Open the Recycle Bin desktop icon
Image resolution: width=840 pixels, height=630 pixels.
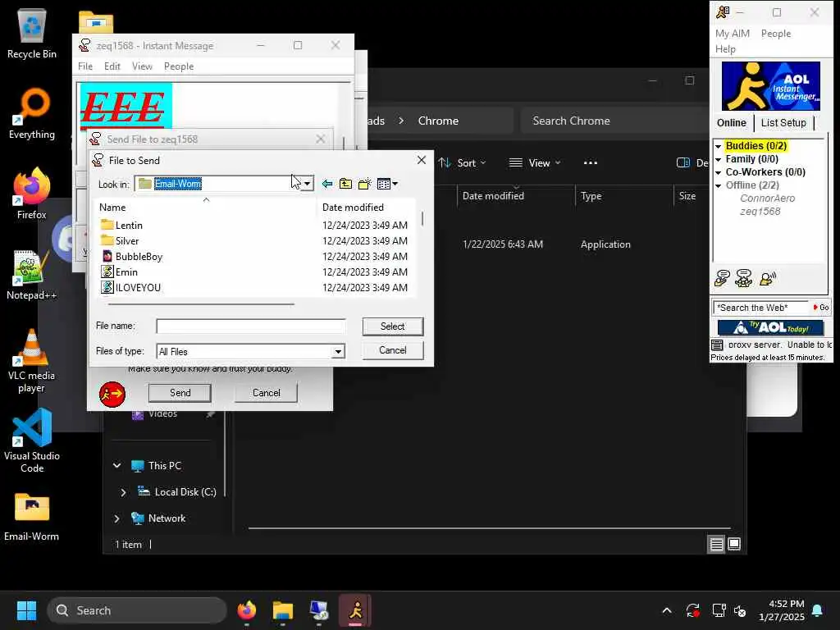point(32,33)
